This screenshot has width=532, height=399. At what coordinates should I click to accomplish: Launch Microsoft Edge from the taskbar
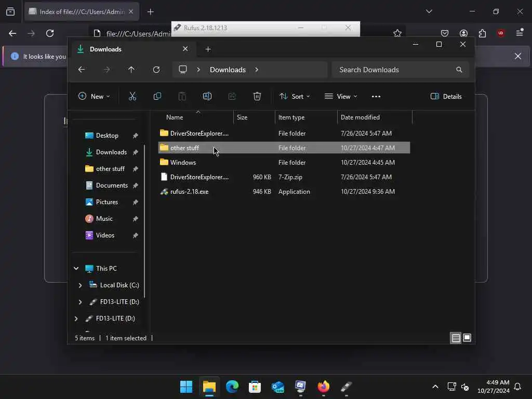[x=232, y=387]
